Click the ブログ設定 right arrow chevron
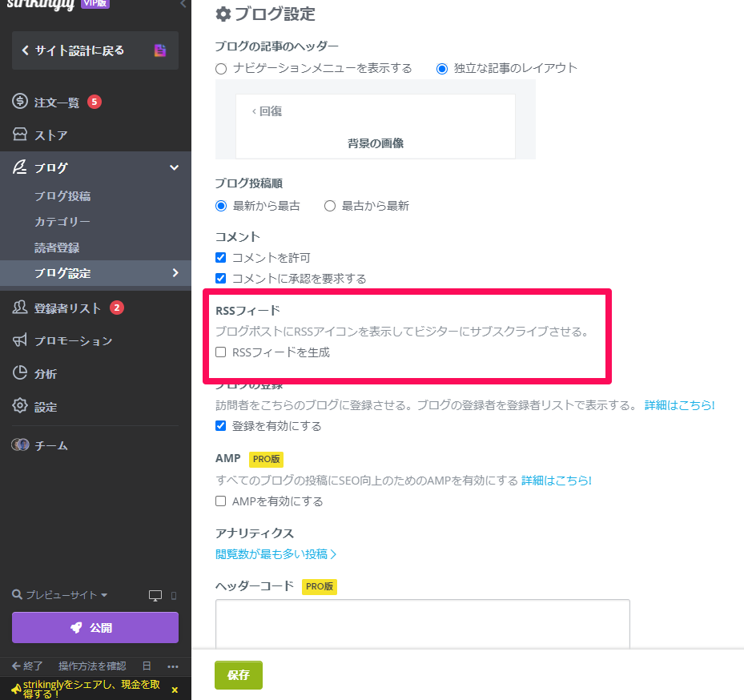This screenshot has height=700, width=744. [175, 273]
